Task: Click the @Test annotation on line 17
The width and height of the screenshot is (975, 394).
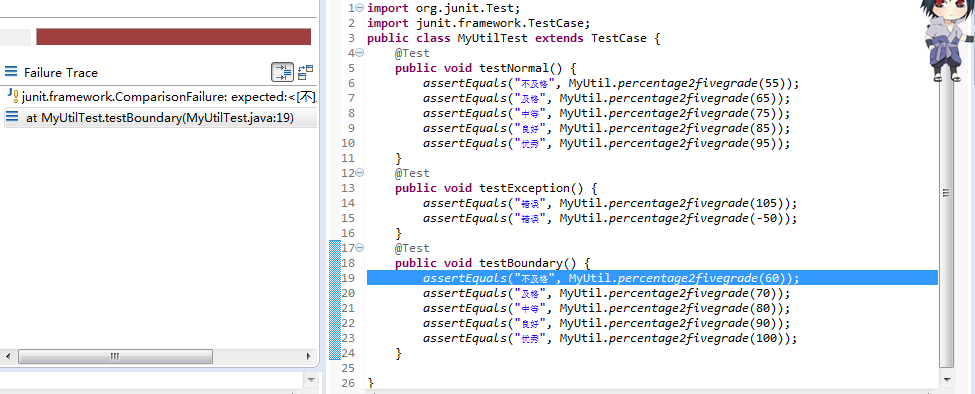Action: [x=412, y=249]
